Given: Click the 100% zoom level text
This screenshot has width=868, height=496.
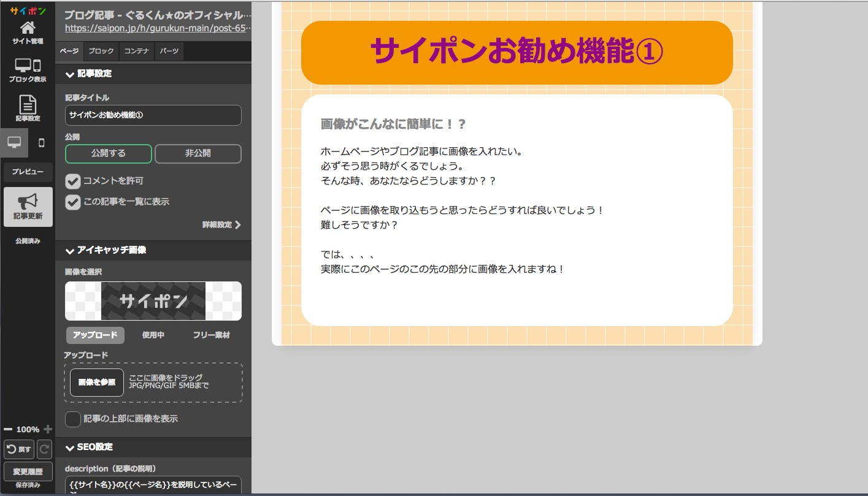Looking at the screenshot, I should (x=28, y=429).
